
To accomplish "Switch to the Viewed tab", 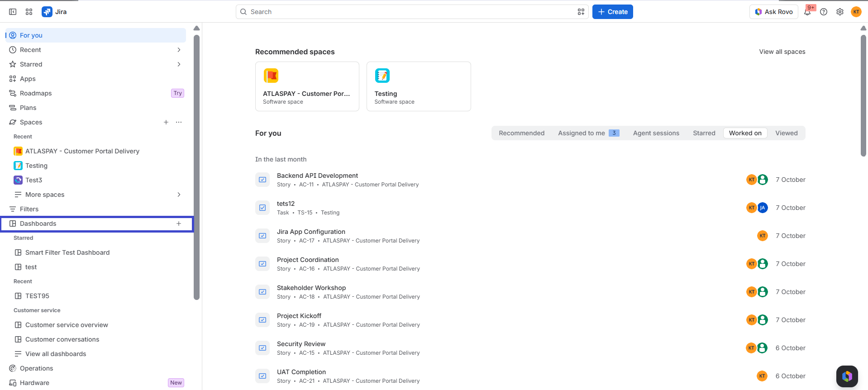I will (x=786, y=133).
